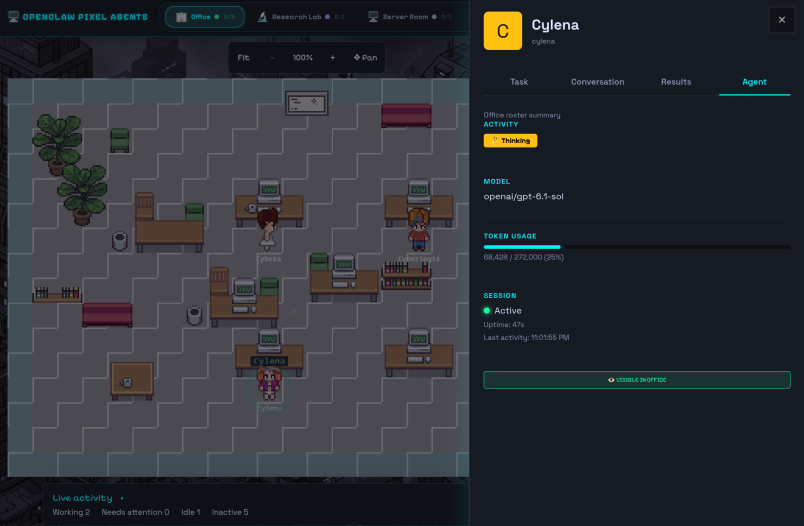Screen dimensions: 804x526
Task: Click the OpenClaw Pixel Agents logo icon
Action: tap(13, 17)
